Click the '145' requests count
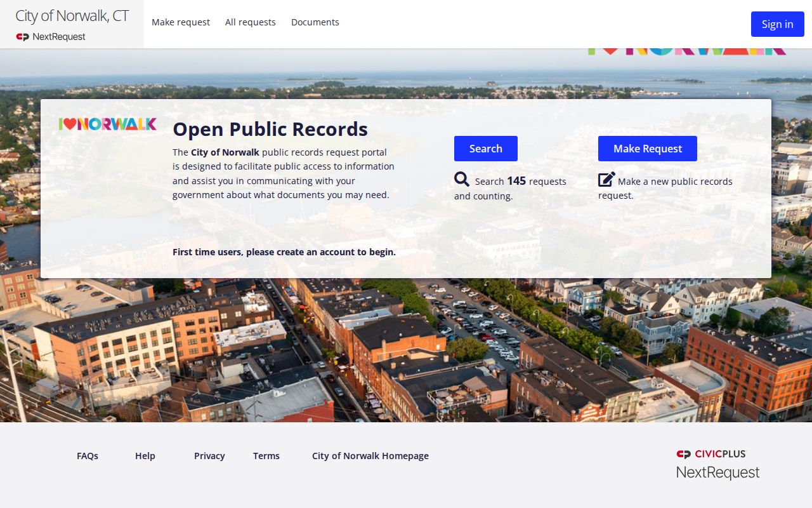 516,181
